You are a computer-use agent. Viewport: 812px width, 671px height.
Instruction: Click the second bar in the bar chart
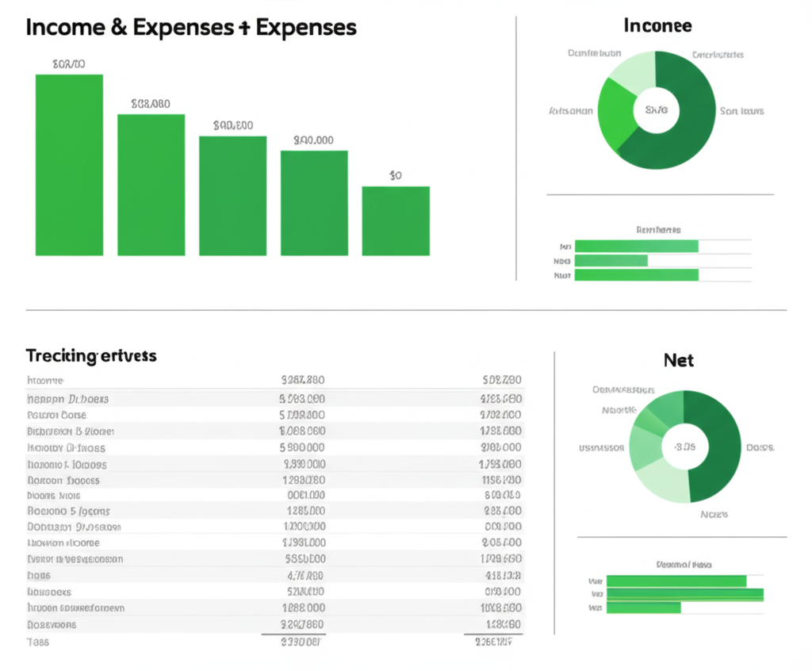tap(151, 185)
